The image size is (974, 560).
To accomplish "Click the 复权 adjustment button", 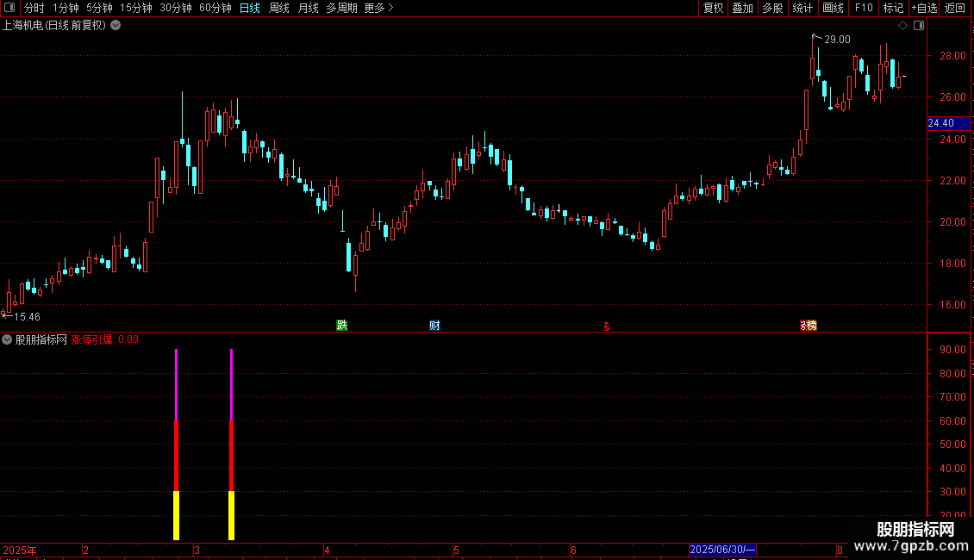I will point(713,8).
